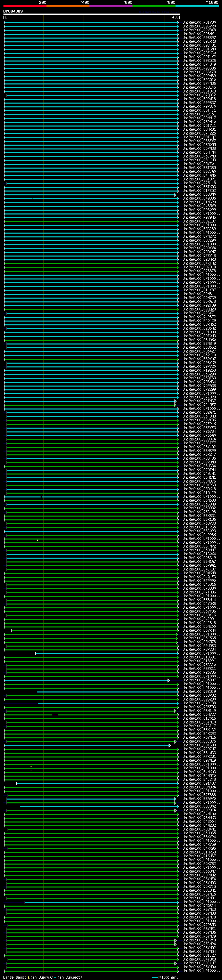The width and height of the screenshot is (222, 980).
Task: Select the label UniRef100_B5VKH4
Action: [199, 630]
